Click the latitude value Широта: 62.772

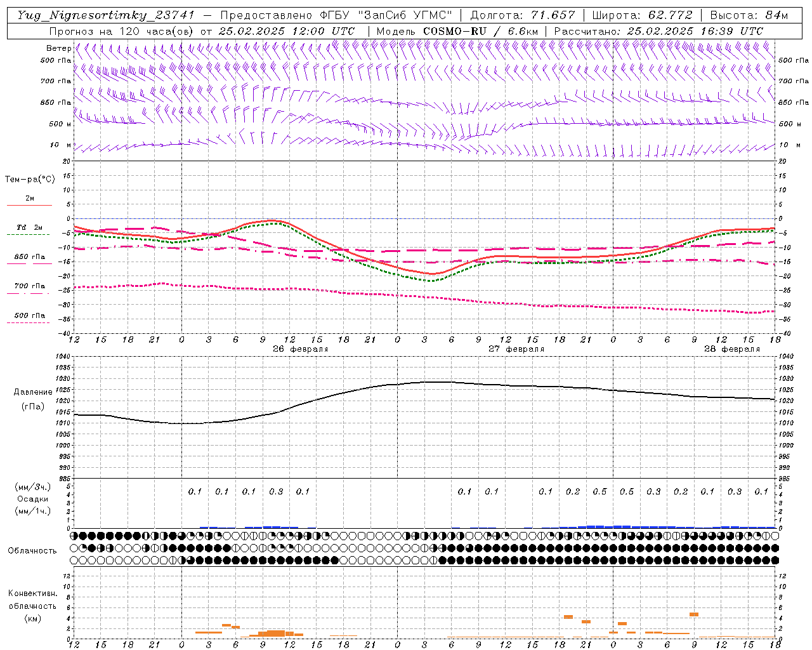[x=642, y=15]
